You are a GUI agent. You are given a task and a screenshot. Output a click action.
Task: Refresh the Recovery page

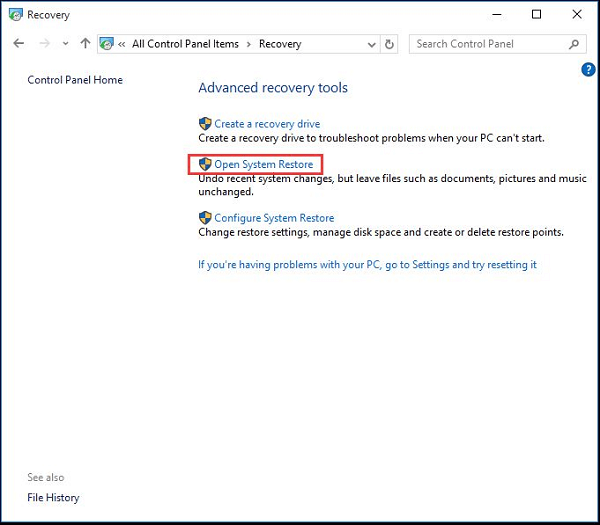[x=389, y=44]
